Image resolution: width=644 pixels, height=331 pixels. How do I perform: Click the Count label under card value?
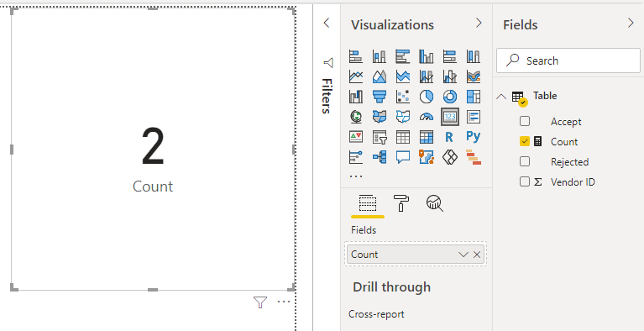(x=153, y=187)
